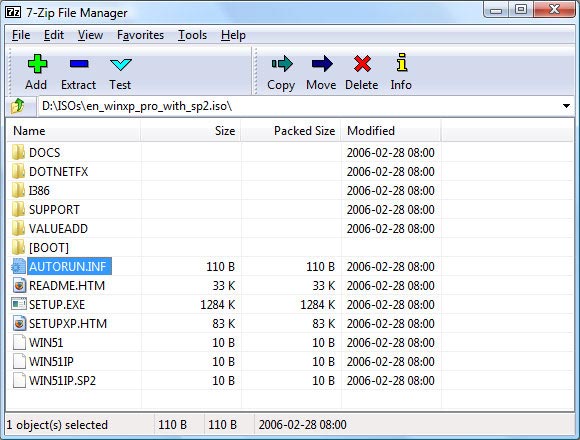
Task: Select the [BOOT] folder name
Action: pyautogui.click(x=49, y=247)
